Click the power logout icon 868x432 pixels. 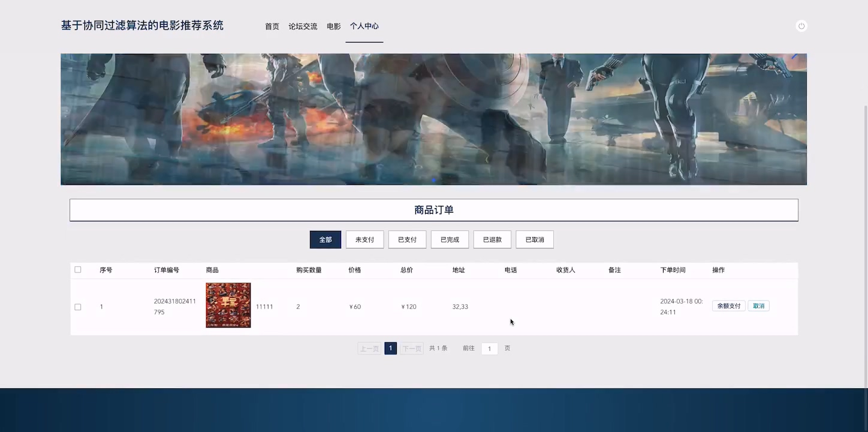pyautogui.click(x=801, y=26)
